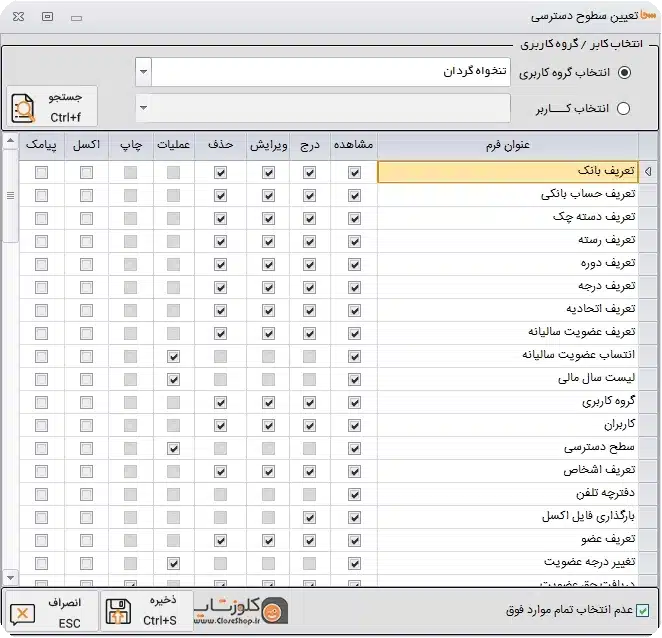Click scrollbar up arrow in grid

point(11,141)
